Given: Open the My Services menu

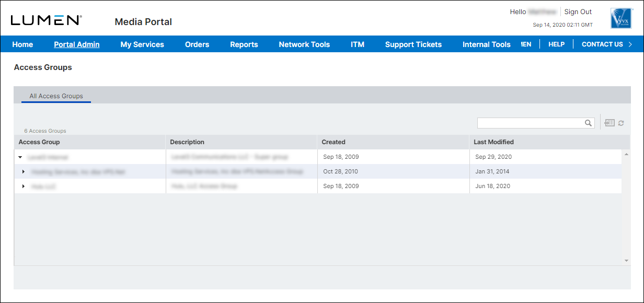Looking at the screenshot, I should 142,44.
